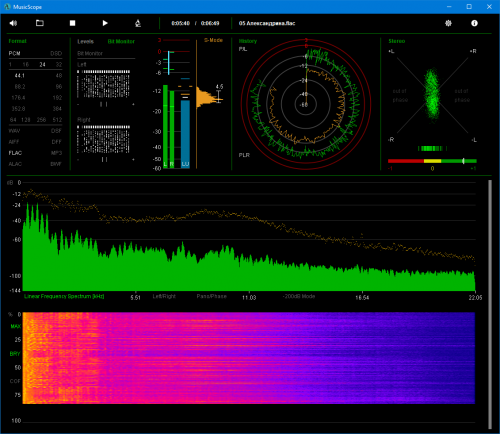Click the Linear Frequency Spectrum [kHz] label
500x434 pixels.
tap(64, 296)
